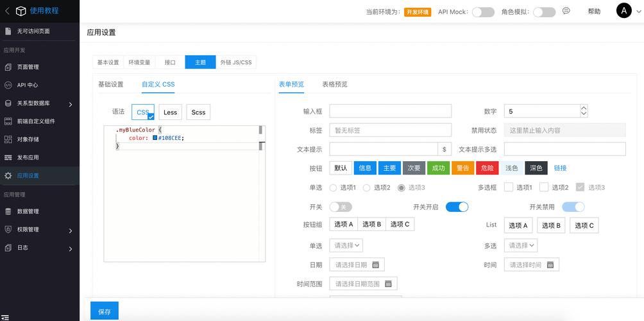Open 对象存储 in the sidebar
The width and height of the screenshot is (644, 321).
pyautogui.click(x=28, y=139)
